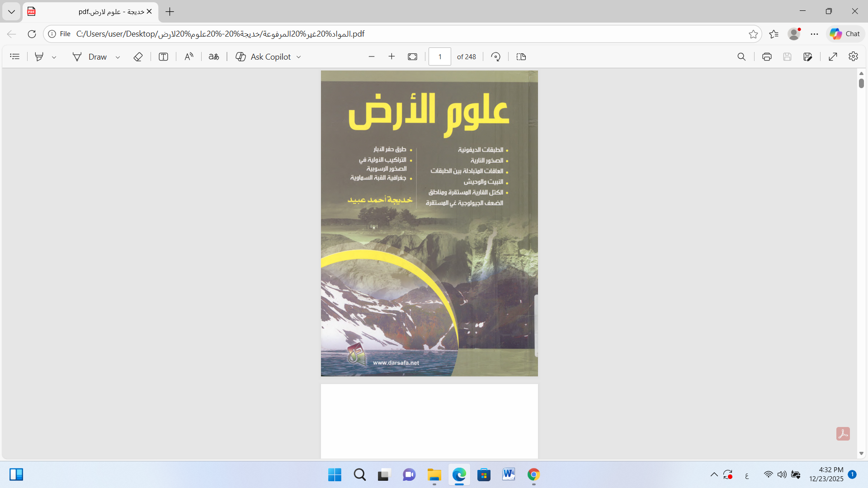Go back to the previous page
Screen dimensions: 868x488
(x=12, y=34)
